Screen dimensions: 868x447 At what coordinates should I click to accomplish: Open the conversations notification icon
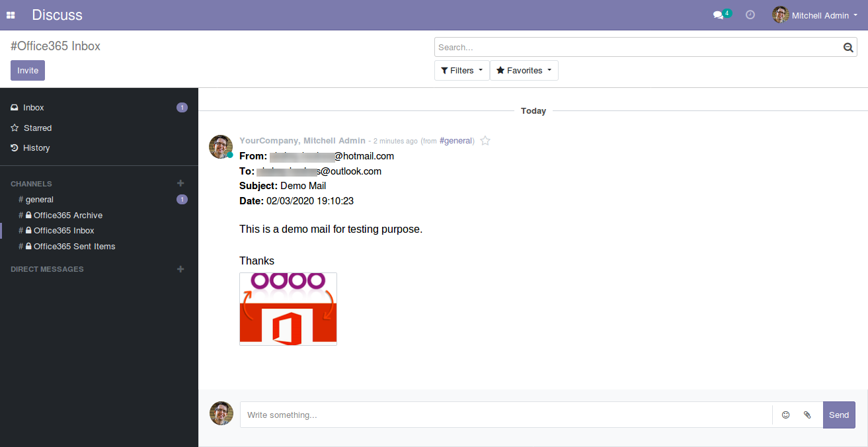point(719,15)
